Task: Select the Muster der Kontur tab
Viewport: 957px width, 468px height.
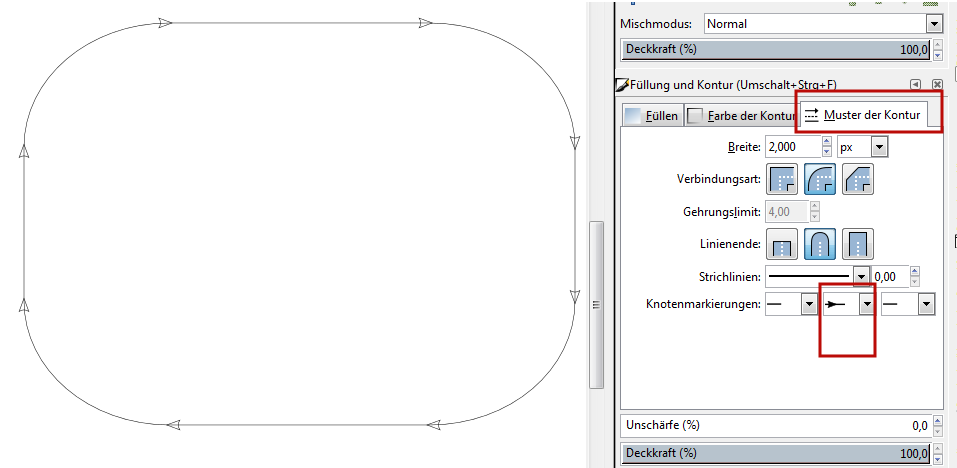Action: coord(864,114)
